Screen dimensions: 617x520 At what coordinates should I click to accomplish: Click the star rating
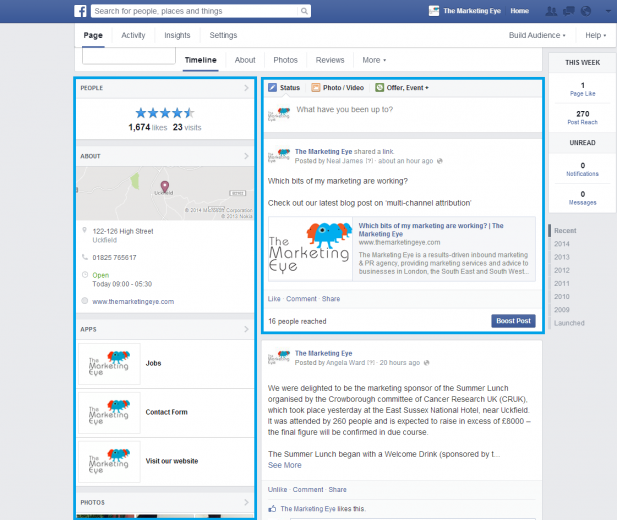coord(165,113)
